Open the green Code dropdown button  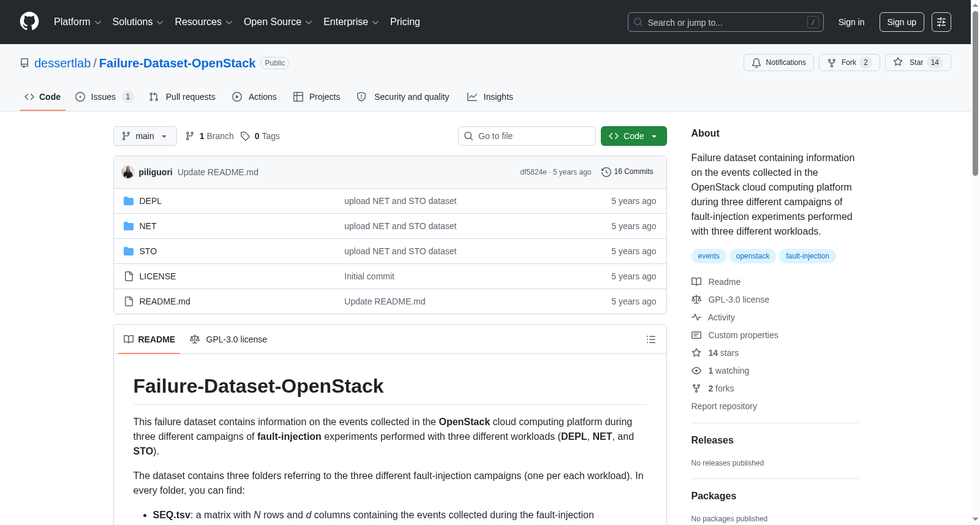coord(634,136)
